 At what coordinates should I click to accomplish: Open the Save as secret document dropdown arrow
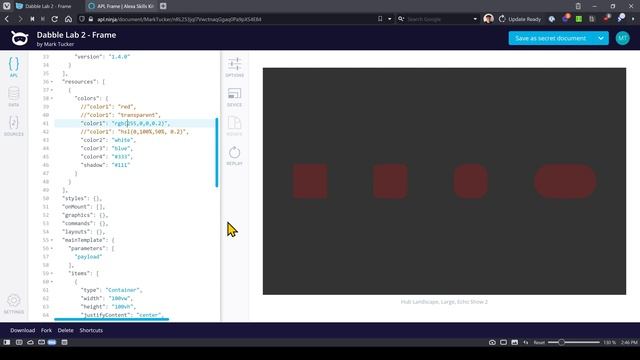(601, 38)
